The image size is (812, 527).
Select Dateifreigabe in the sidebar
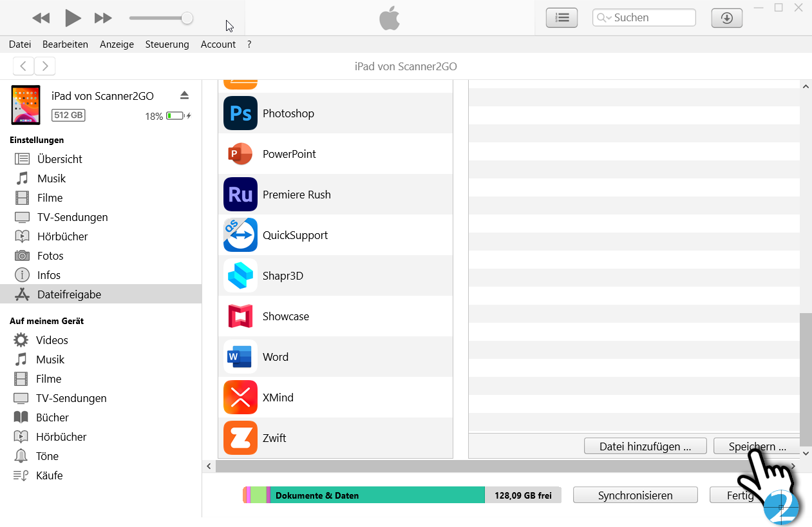101,294
